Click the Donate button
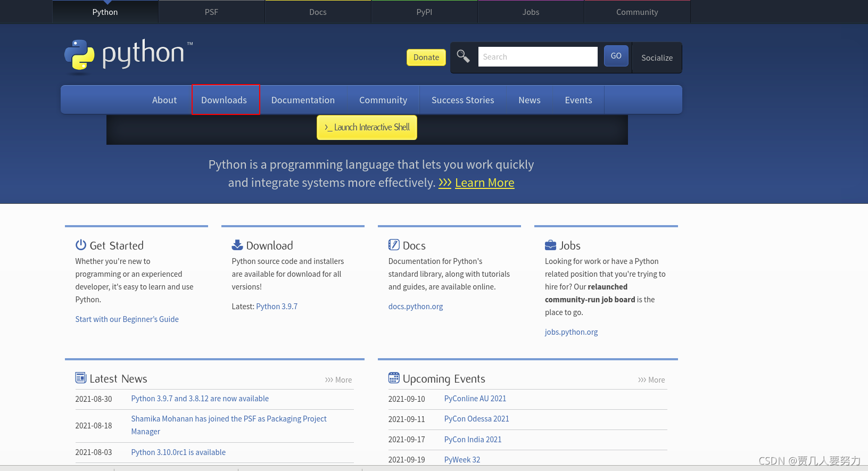Image resolution: width=868 pixels, height=471 pixels. click(426, 57)
